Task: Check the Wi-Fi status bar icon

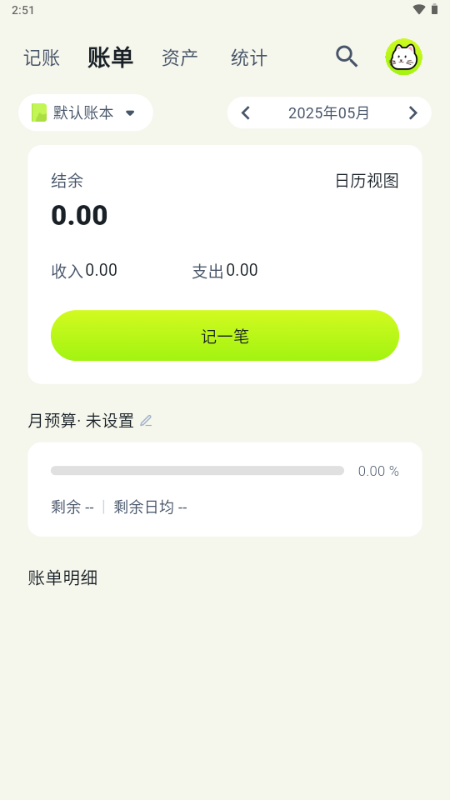Action: click(x=419, y=9)
